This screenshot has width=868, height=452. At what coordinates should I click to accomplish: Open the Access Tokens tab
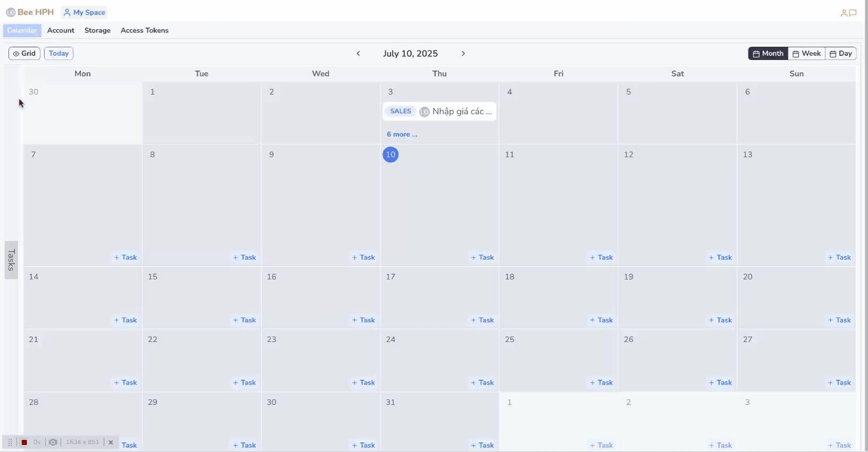point(144,30)
